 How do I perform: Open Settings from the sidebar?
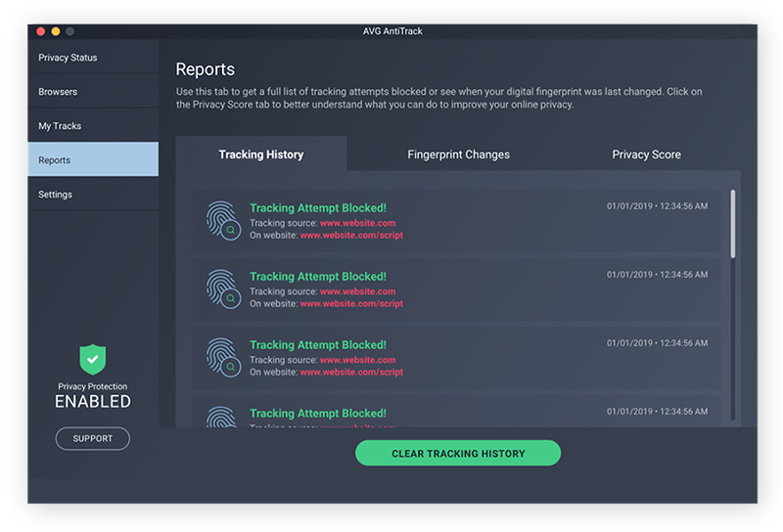(x=93, y=195)
